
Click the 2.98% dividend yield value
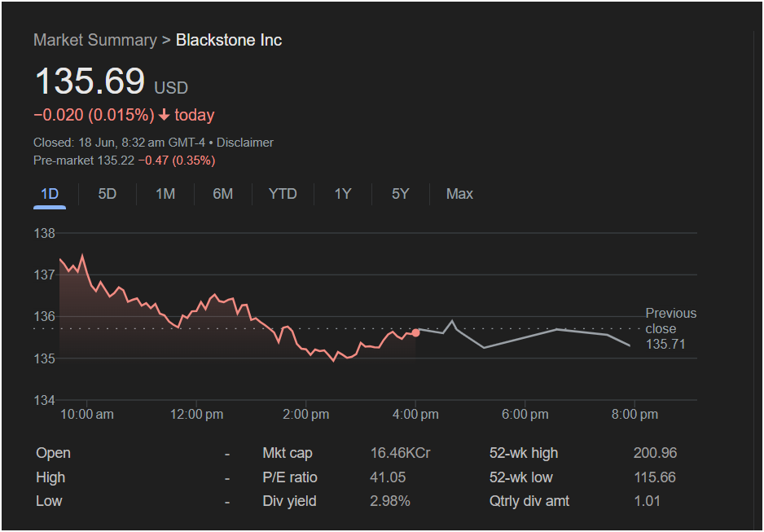tap(390, 501)
